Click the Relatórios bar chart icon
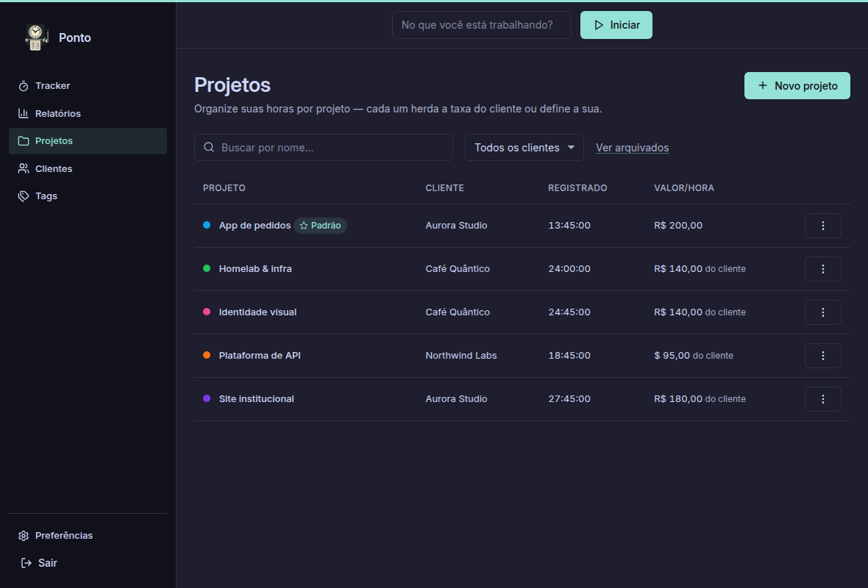This screenshot has width=868, height=588. [24, 113]
